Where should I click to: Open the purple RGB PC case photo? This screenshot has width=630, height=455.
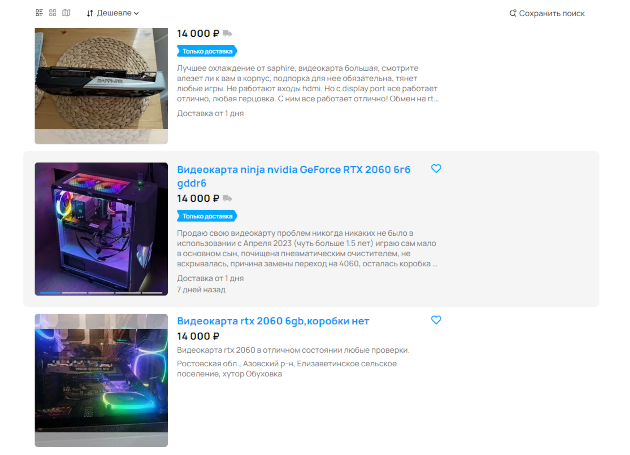click(x=101, y=229)
